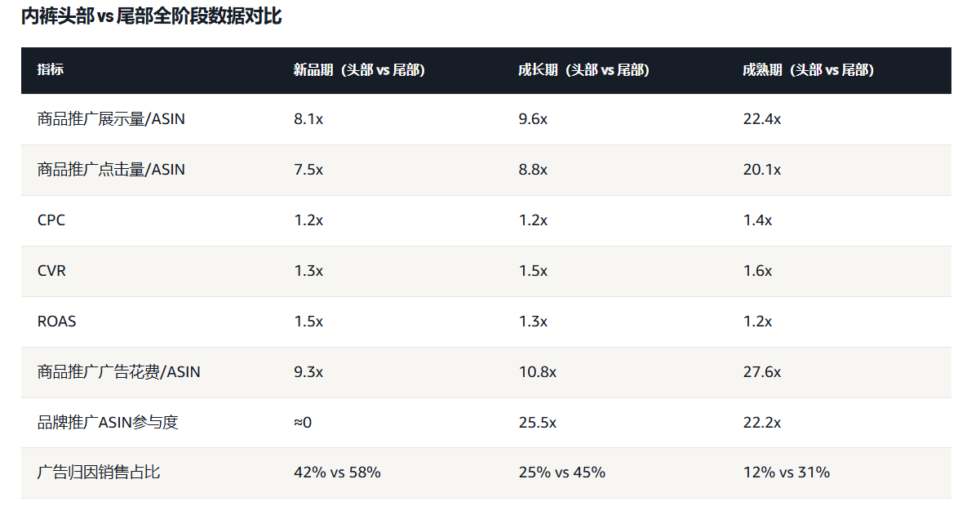
Task: Click the table title 内裤头部 vs 尾部全阶段数据对比
Action: pyautogui.click(x=152, y=16)
